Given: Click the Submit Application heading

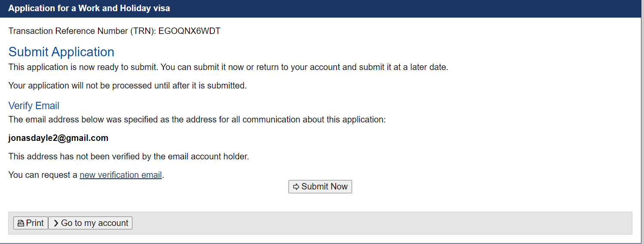Looking at the screenshot, I should 61,52.
